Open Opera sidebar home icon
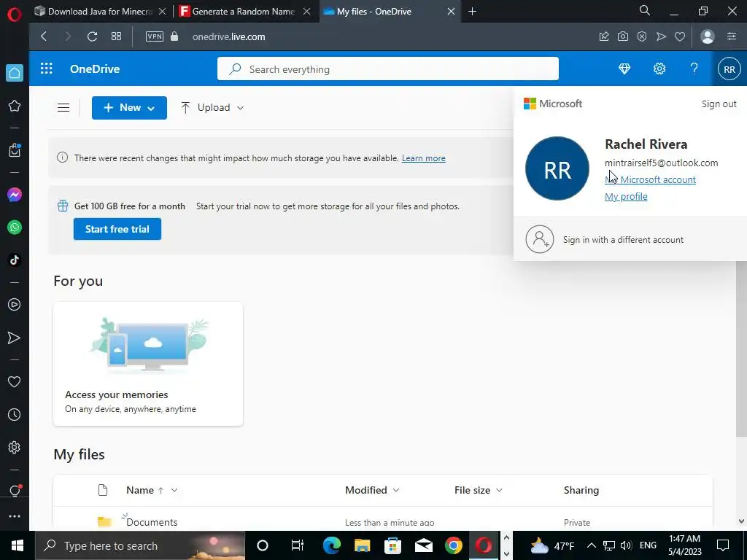Image resolution: width=747 pixels, height=560 pixels. pyautogui.click(x=15, y=73)
